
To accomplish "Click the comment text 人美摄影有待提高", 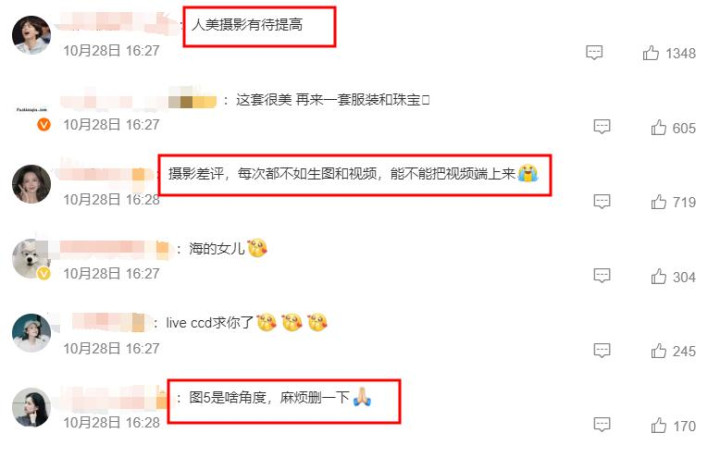I will (x=247, y=25).
